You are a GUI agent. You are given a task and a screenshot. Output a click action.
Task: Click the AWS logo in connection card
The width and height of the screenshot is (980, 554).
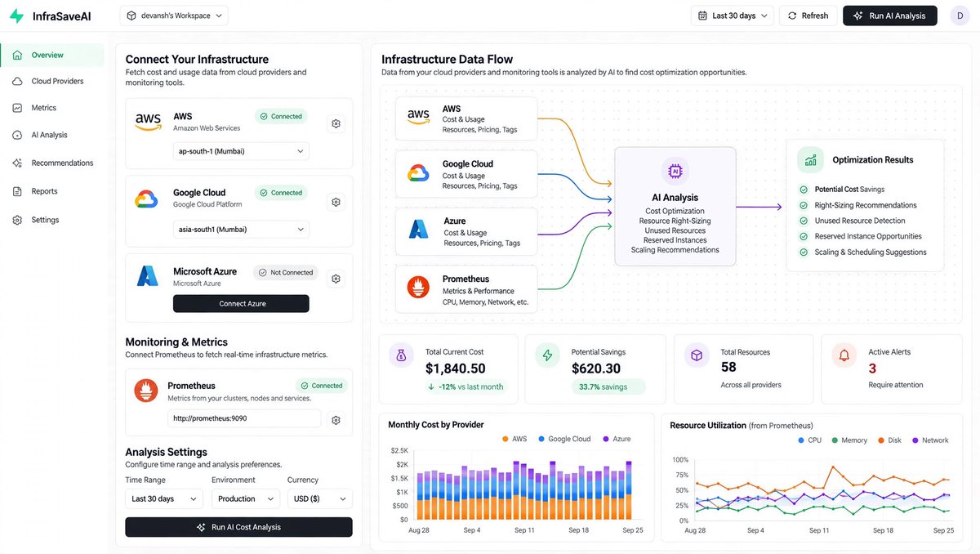(148, 122)
